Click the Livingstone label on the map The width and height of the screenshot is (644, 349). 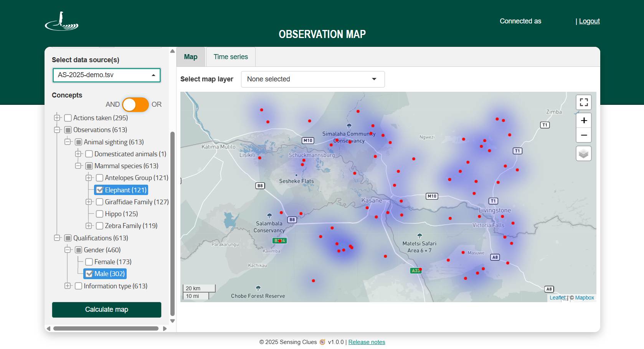coord(495,210)
